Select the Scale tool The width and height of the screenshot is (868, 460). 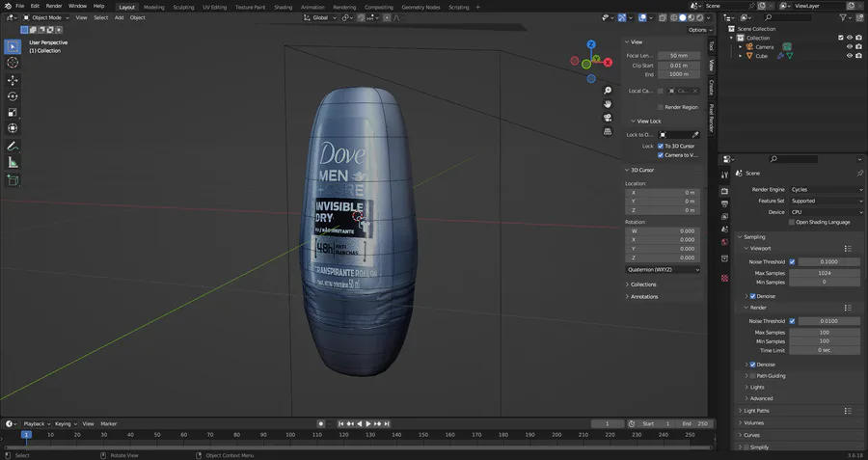[13, 113]
